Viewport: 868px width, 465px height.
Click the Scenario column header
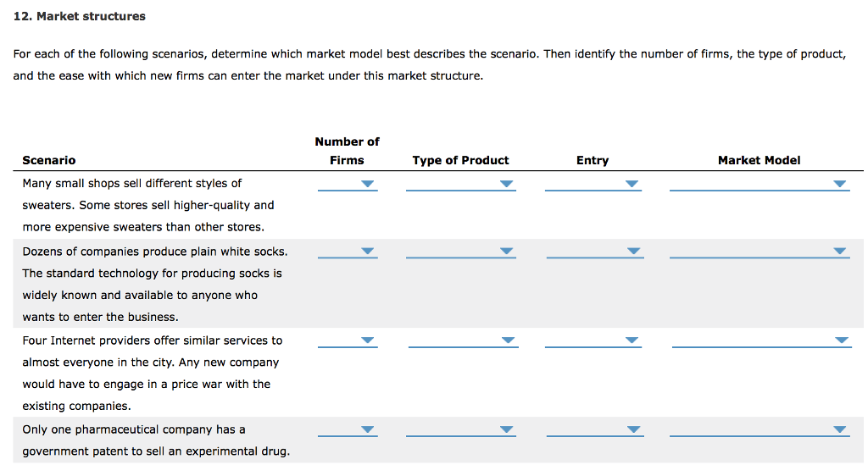tap(49, 160)
